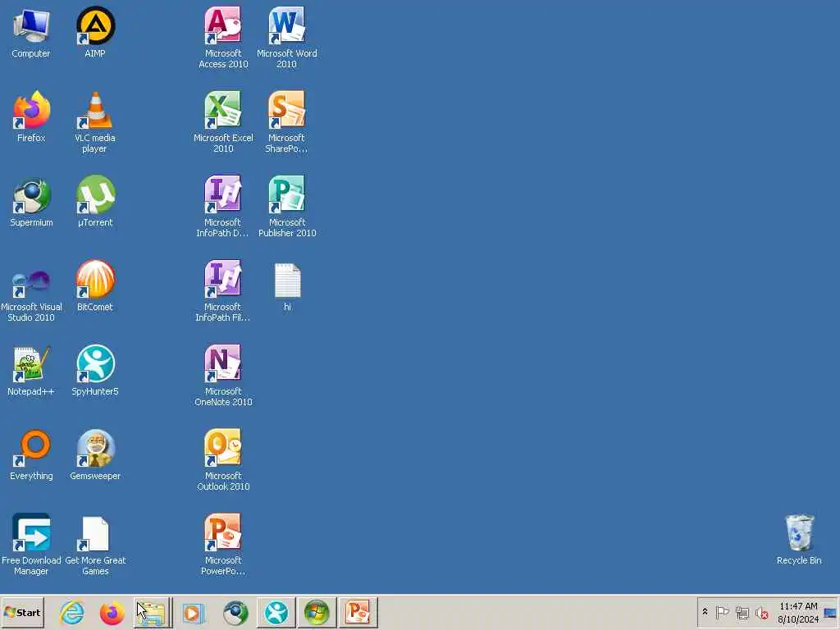840x630 pixels.
Task: Open Windows Explorer from the taskbar
Action: pyautogui.click(x=153, y=612)
